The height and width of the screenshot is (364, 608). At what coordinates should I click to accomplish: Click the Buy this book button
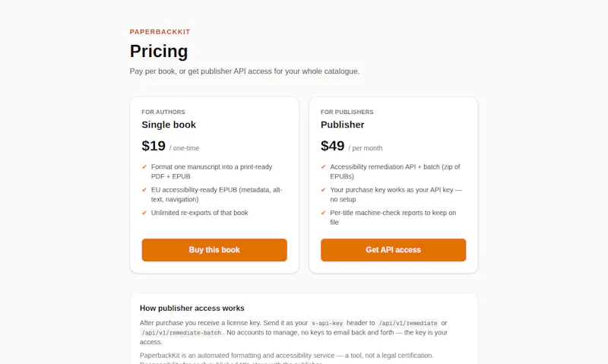214,250
